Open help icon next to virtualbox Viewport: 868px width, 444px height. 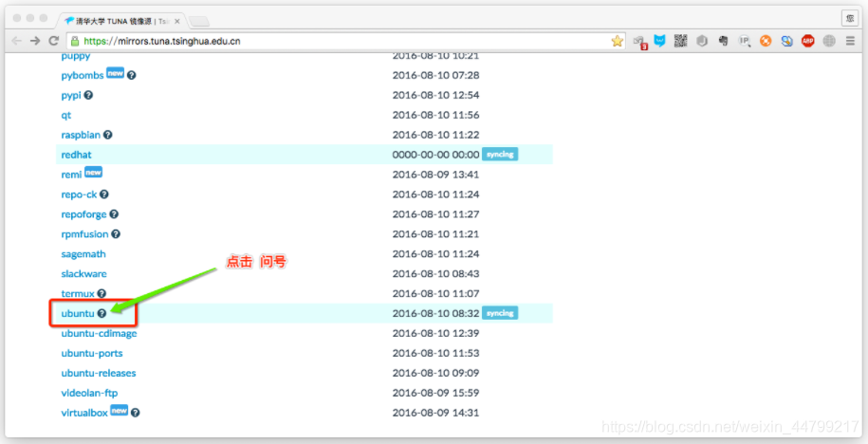tap(135, 413)
